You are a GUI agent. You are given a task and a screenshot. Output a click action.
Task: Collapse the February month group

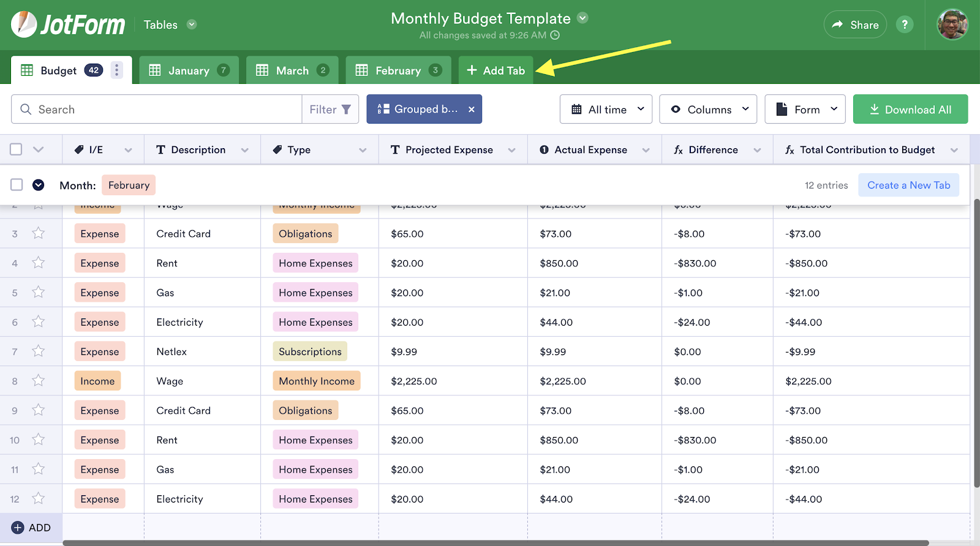pyautogui.click(x=39, y=185)
